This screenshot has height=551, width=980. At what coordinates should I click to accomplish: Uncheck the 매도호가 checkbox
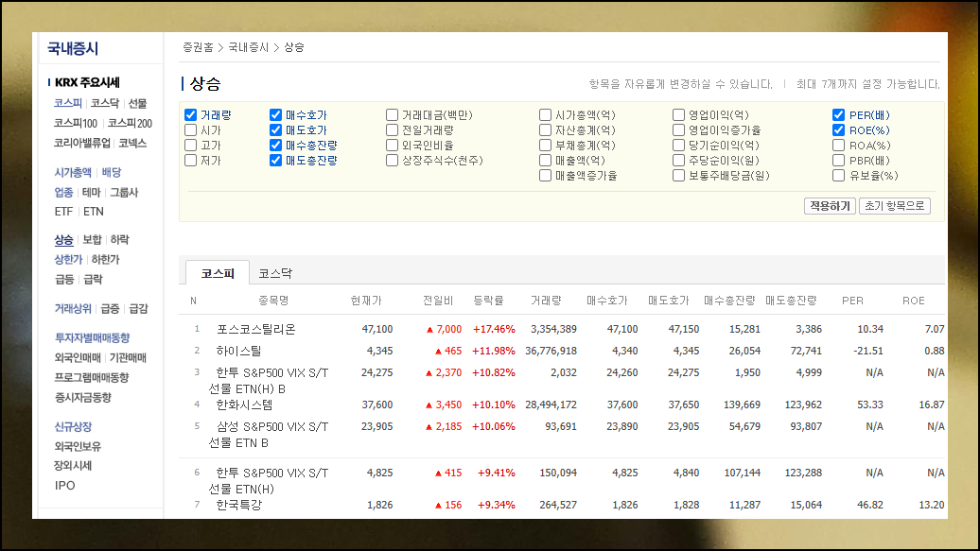coord(275,129)
